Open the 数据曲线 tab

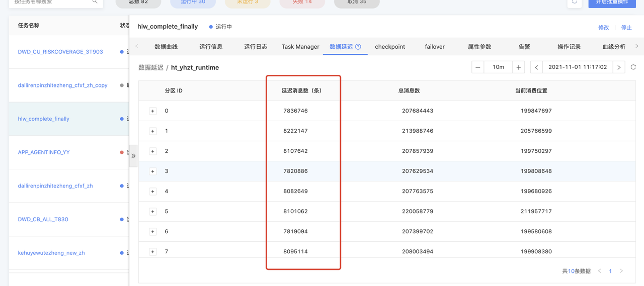point(166,47)
